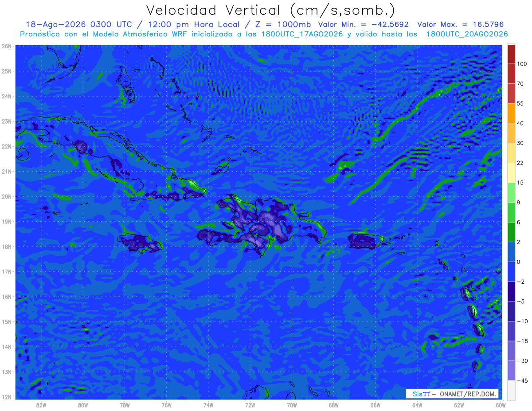
Task: Click the "Velocidad Vertical (cm/s,somb.)" title
Action: [x=270, y=11]
